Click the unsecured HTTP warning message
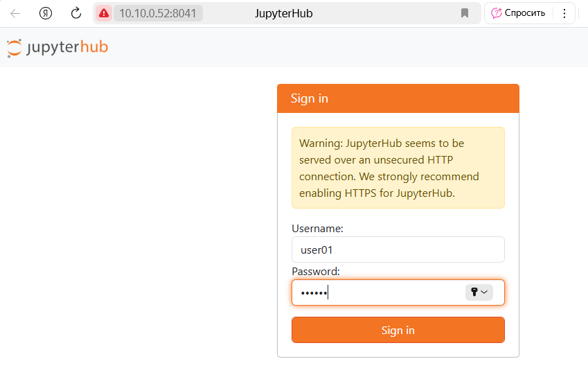This screenshot has width=588, height=377. 398,168
